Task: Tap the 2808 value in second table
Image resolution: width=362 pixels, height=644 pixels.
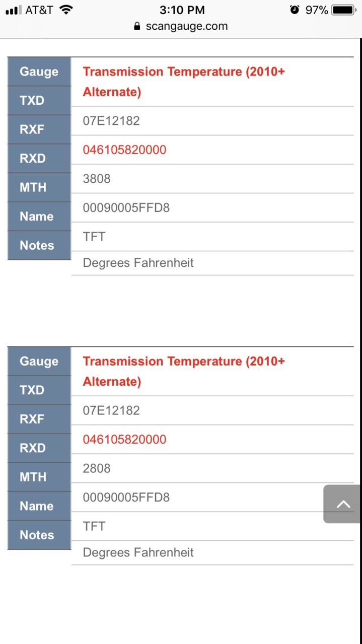Action: [97, 468]
